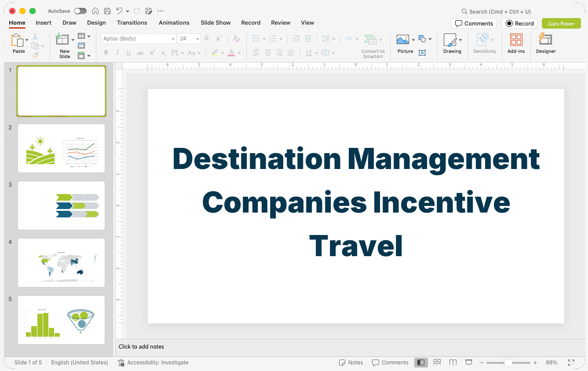Open the Picture insert icon
Screen dimensions: 588x371
[x=403, y=40]
